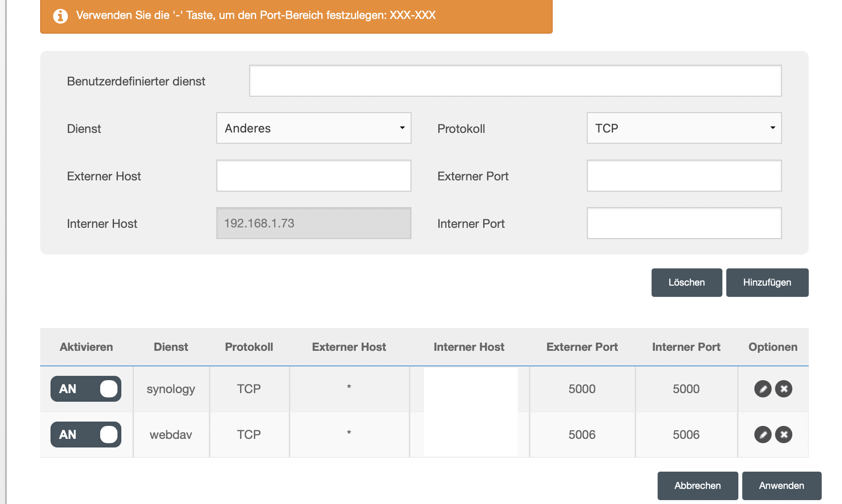Focus the Benutzerdefinierter dienst text field
Image resolution: width=842 pixels, height=504 pixels.
tap(515, 81)
